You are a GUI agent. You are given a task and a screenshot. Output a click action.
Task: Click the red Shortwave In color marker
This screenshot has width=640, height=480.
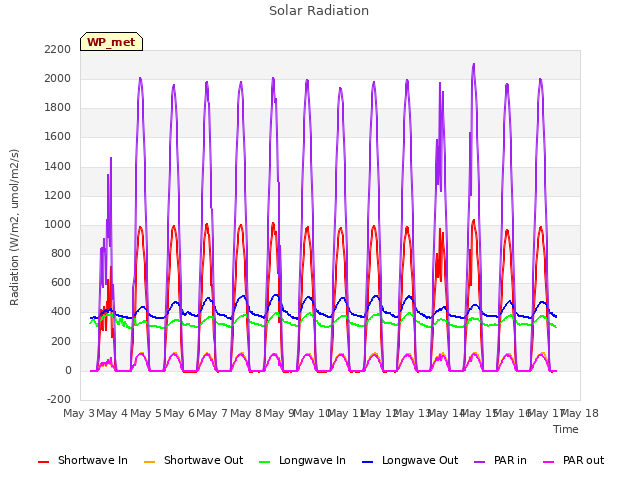pos(43,462)
